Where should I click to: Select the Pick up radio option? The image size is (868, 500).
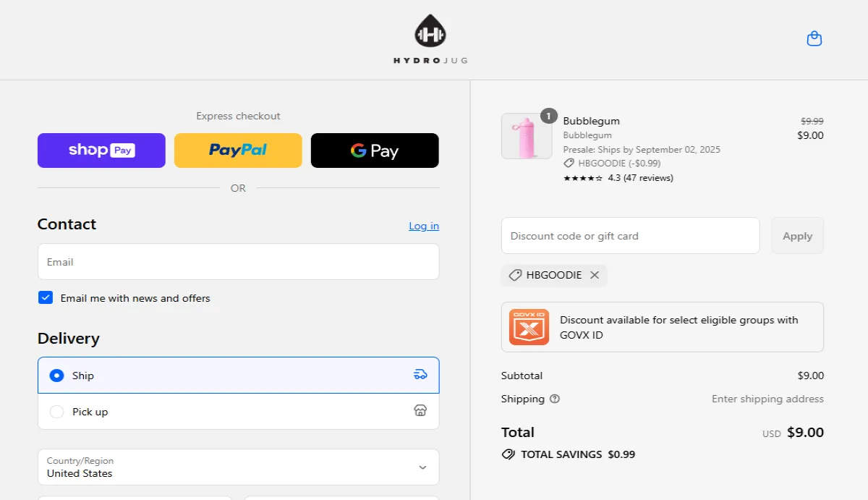56,412
